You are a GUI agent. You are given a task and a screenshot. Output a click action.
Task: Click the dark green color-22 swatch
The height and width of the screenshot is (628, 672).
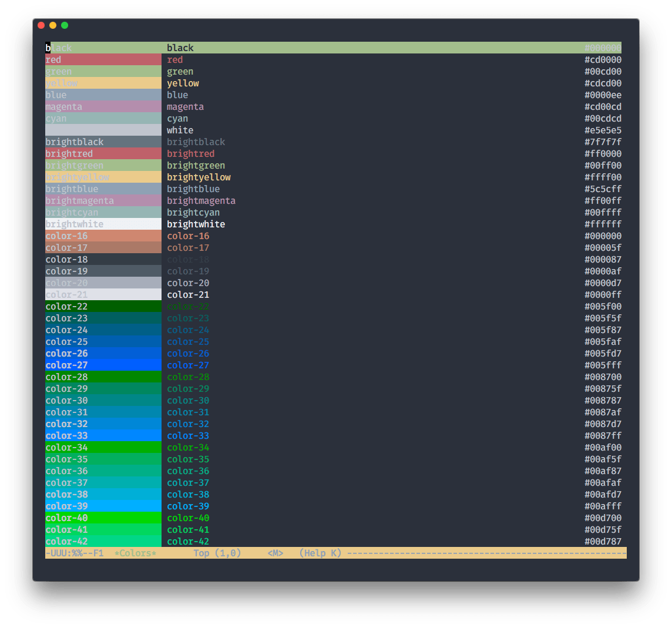[x=103, y=306]
